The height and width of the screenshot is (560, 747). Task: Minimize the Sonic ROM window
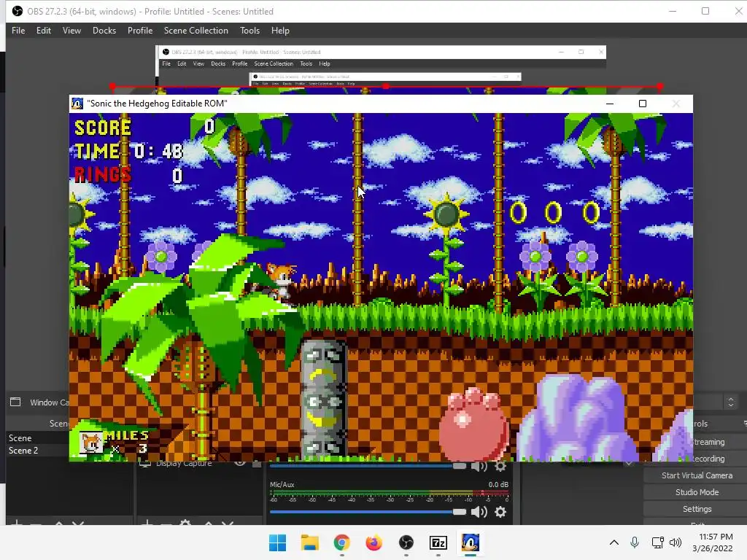[609, 104]
